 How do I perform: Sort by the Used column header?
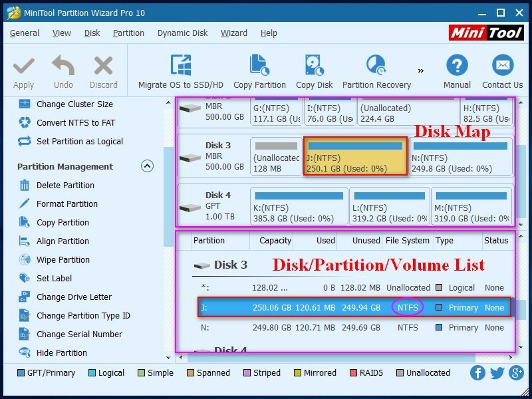click(x=315, y=241)
